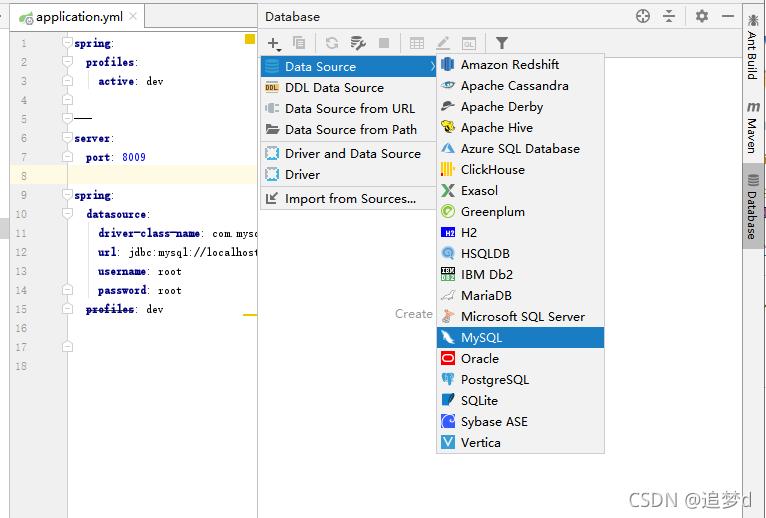Choose Data Source from URL
Image resolution: width=766 pixels, height=518 pixels.
(x=348, y=108)
